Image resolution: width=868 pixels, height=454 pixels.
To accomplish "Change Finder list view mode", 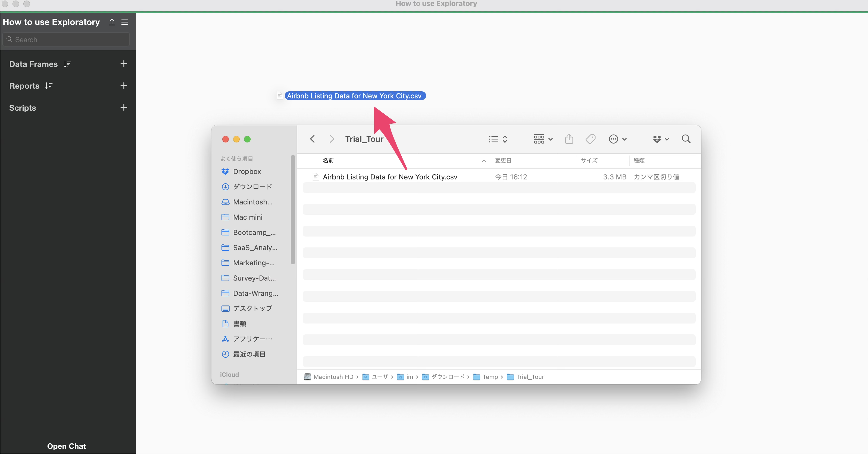I will 498,139.
